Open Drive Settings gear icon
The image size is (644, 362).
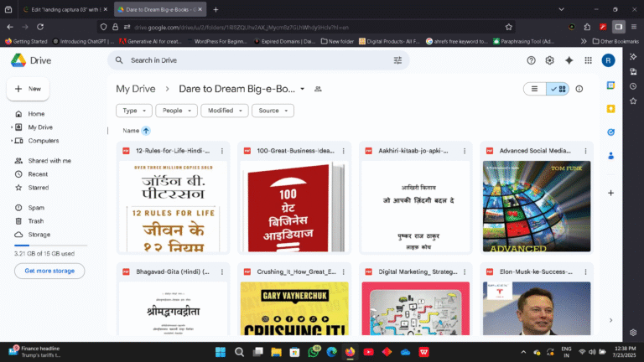(x=549, y=60)
